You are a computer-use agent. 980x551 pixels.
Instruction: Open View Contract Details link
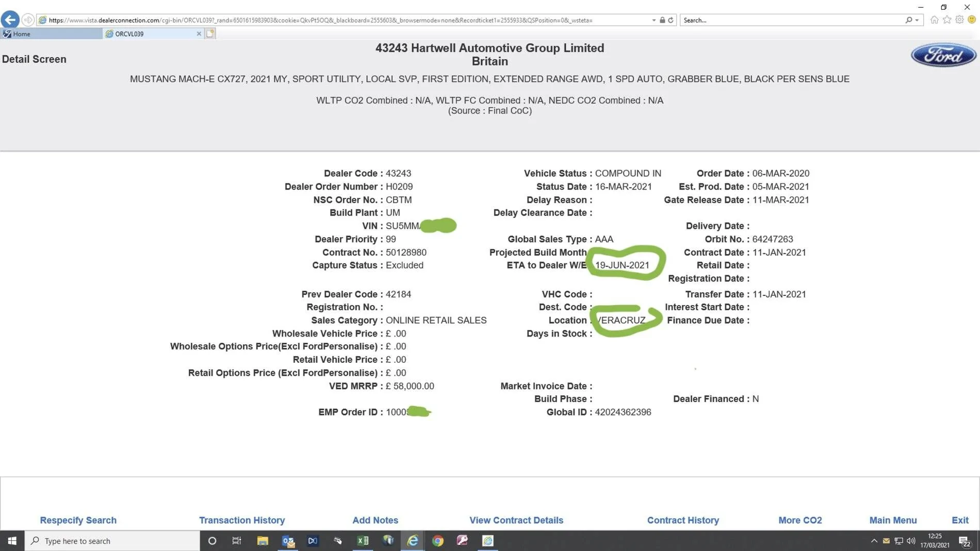coord(516,520)
